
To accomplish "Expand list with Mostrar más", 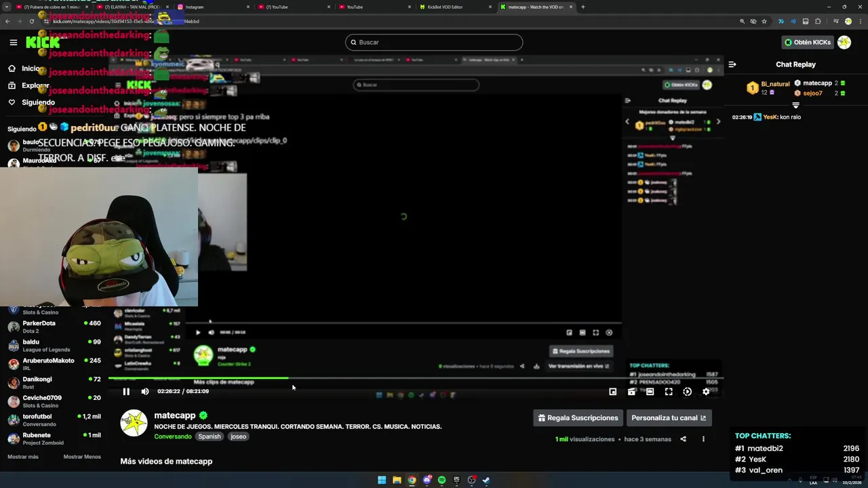I will [x=23, y=457].
